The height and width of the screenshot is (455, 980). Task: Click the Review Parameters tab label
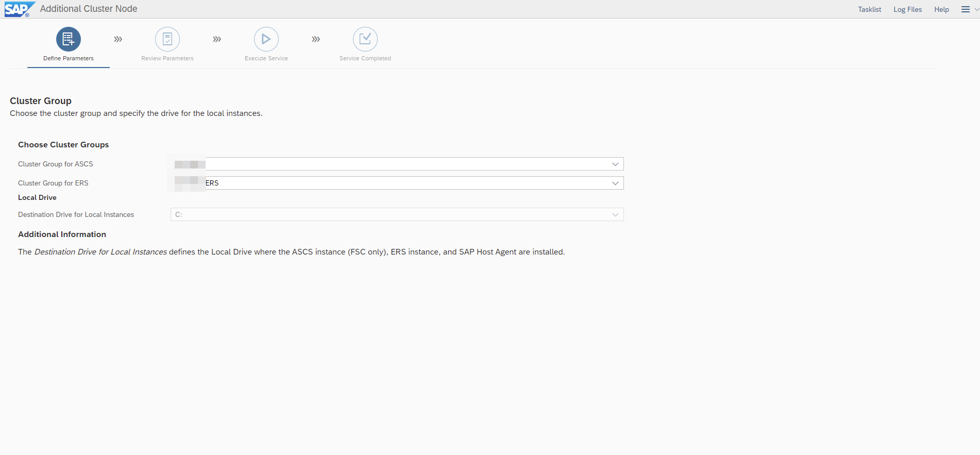point(167,58)
